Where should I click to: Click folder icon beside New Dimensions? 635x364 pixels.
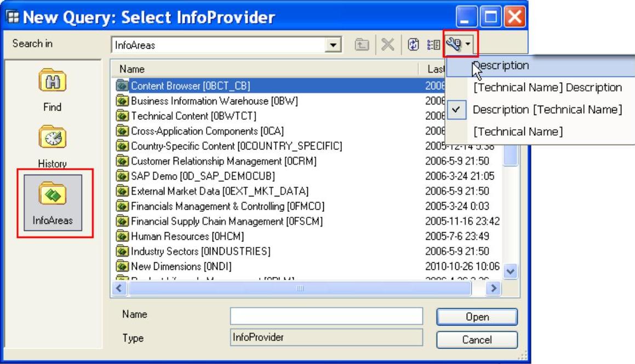coord(122,266)
